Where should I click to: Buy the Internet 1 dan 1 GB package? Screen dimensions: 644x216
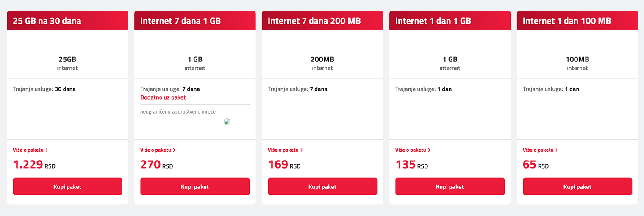(x=450, y=187)
